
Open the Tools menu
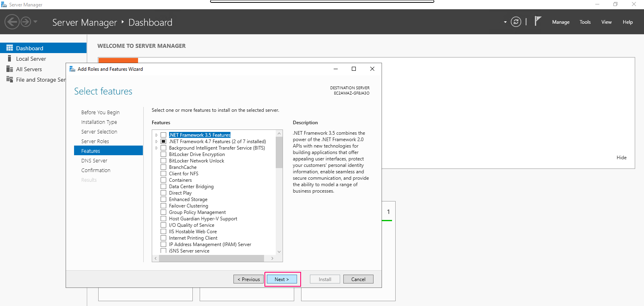click(x=585, y=22)
